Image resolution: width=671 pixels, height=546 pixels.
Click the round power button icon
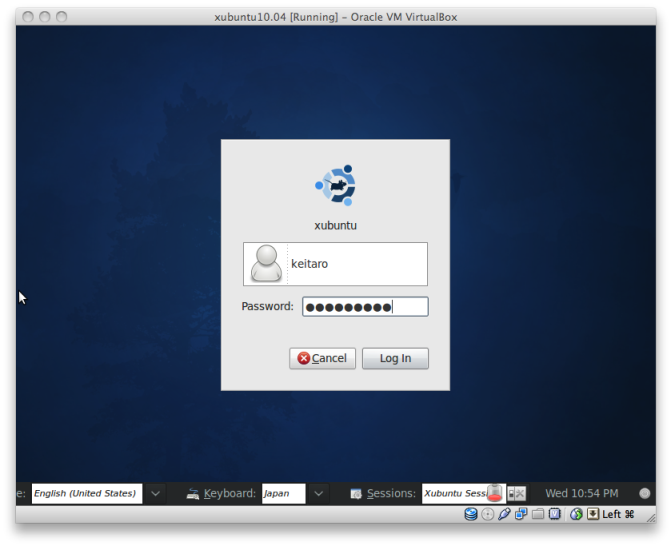pos(644,493)
